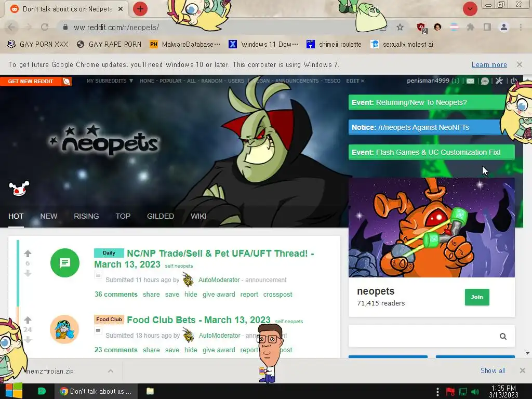Click the green self-post thumbnail icon
This screenshot has width=532, height=399.
[x=65, y=262]
